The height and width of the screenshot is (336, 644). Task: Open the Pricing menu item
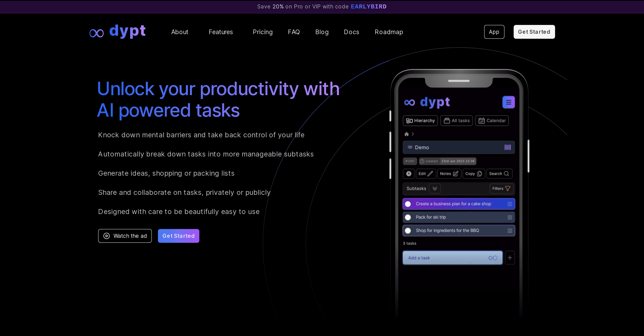tap(263, 32)
